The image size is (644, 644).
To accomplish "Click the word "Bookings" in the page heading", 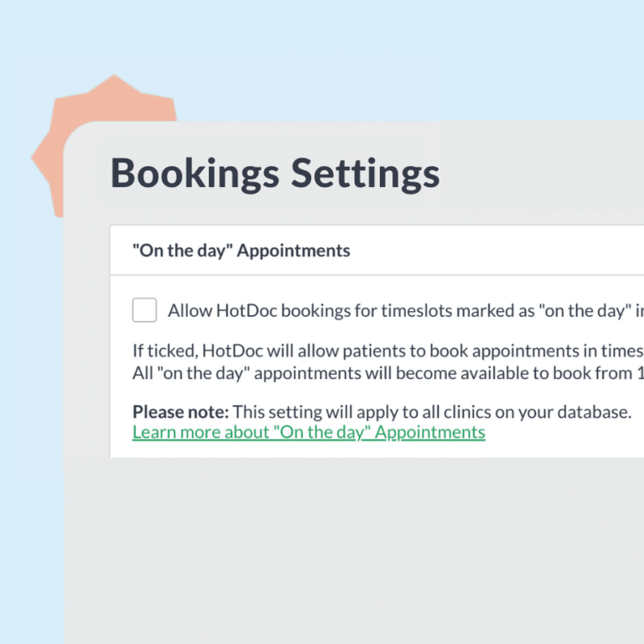I will (x=195, y=174).
